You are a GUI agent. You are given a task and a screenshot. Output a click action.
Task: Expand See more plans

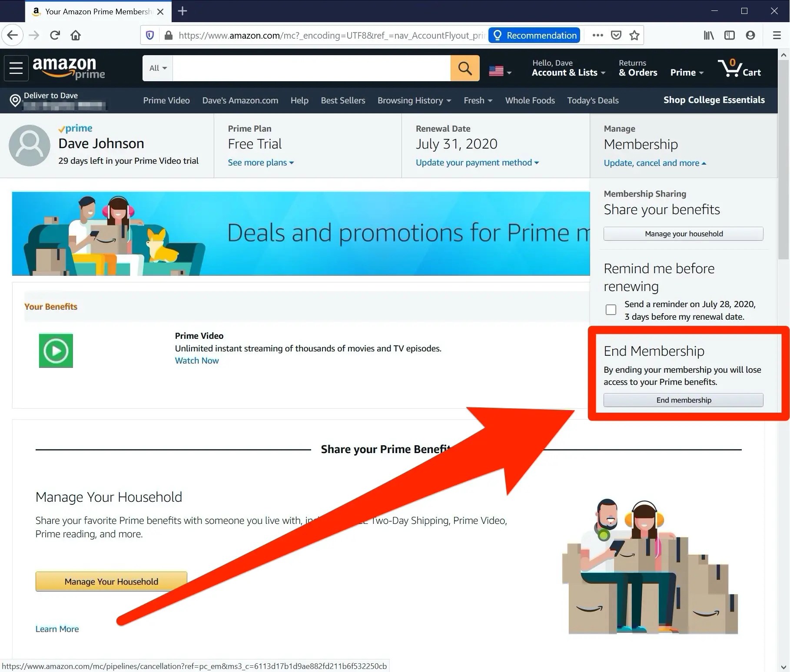(x=261, y=162)
